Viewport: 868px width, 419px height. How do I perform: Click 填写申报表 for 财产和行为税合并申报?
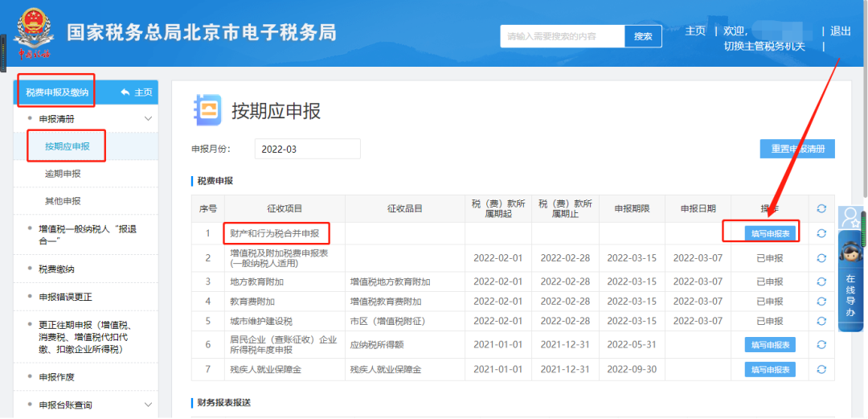click(770, 233)
